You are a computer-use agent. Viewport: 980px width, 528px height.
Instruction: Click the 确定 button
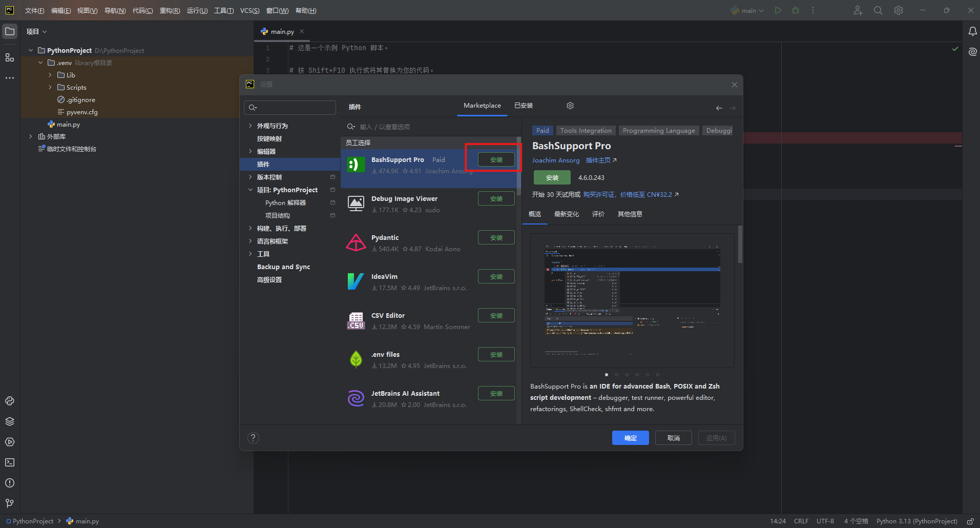tap(631, 438)
